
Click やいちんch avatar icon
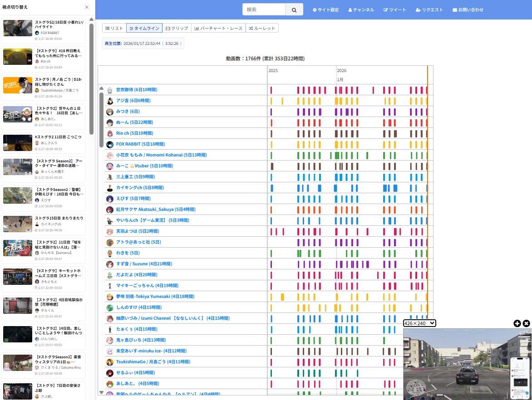pyautogui.click(x=109, y=221)
